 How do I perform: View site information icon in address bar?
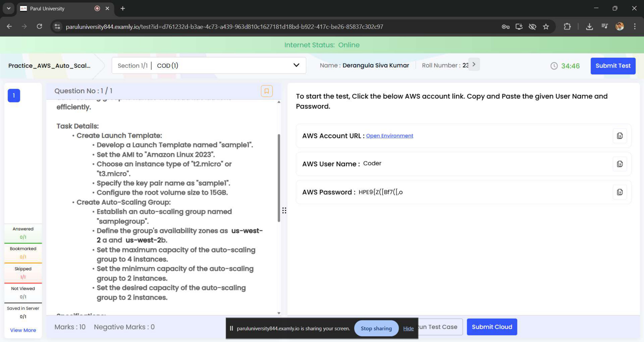pos(57,26)
